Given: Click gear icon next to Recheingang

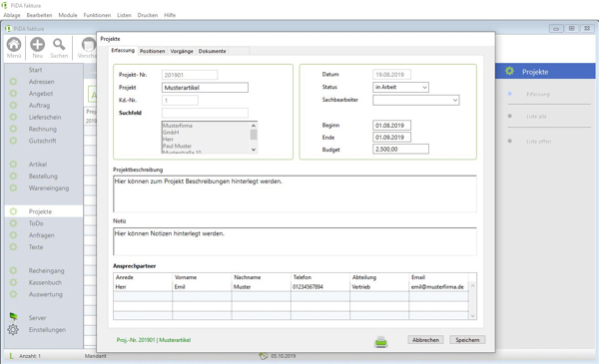Looking at the screenshot, I should pyautogui.click(x=13, y=271).
